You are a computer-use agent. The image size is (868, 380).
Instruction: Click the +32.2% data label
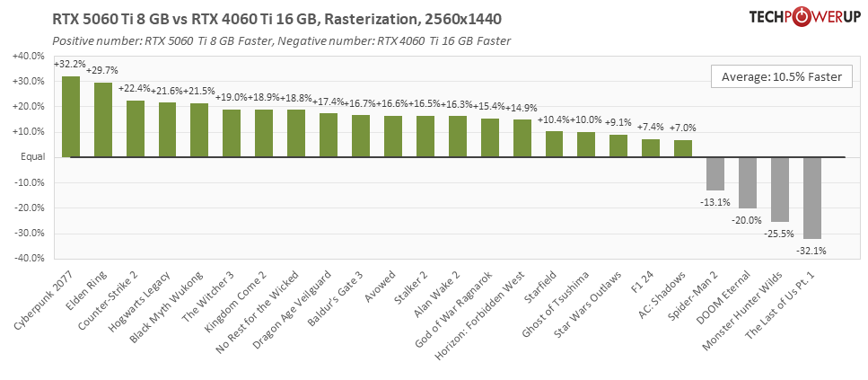click(x=69, y=65)
